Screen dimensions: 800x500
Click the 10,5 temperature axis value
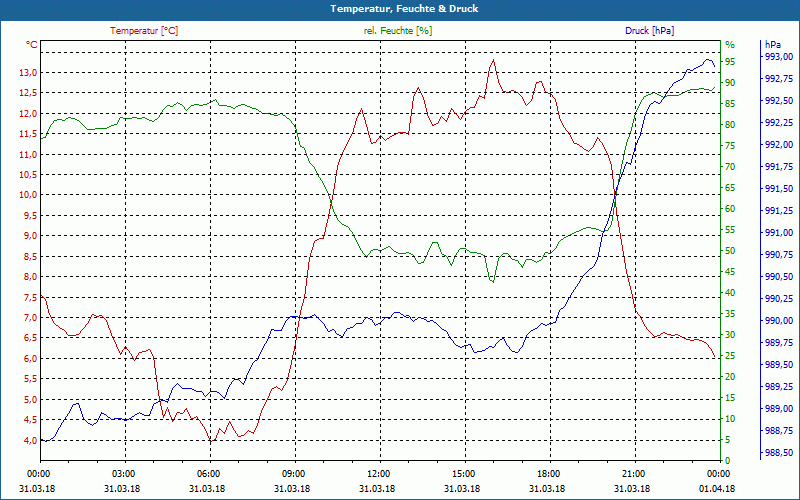click(x=28, y=174)
